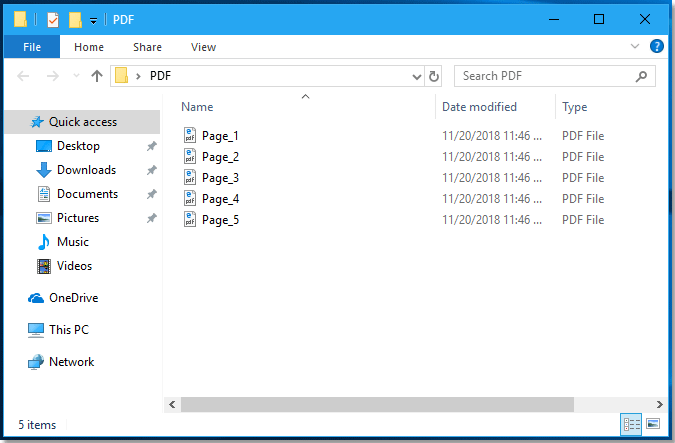Select OneDrive in the navigation pane
The image size is (675, 443).
pyautogui.click(x=73, y=298)
